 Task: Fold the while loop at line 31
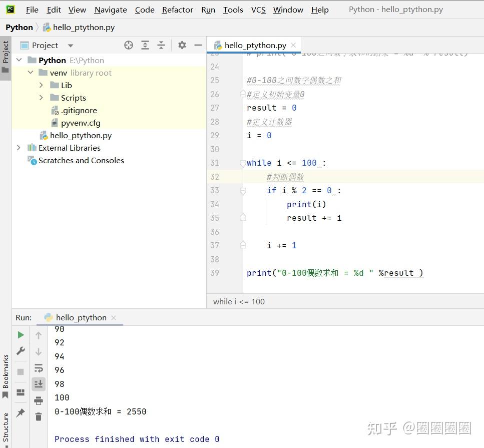[243, 163]
